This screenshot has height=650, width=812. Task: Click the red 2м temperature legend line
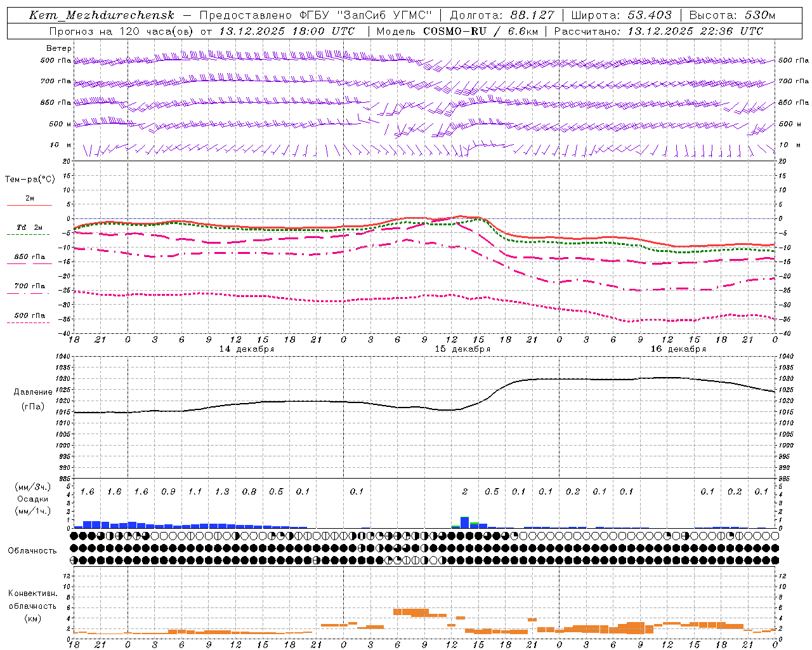[29, 205]
